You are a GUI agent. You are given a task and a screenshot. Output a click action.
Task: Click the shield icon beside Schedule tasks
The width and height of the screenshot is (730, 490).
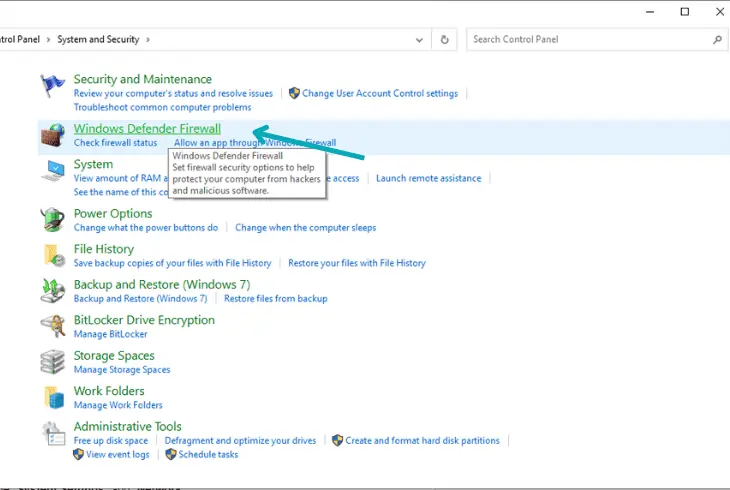pos(171,454)
